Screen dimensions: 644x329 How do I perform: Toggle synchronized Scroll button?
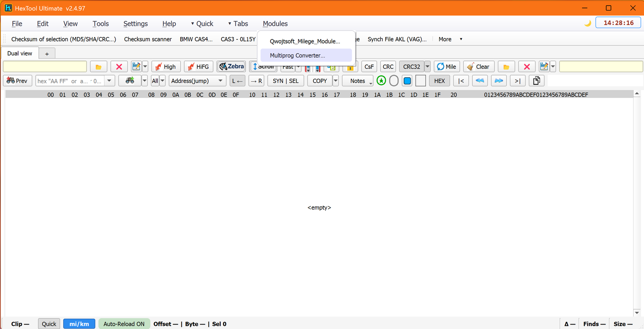263,67
